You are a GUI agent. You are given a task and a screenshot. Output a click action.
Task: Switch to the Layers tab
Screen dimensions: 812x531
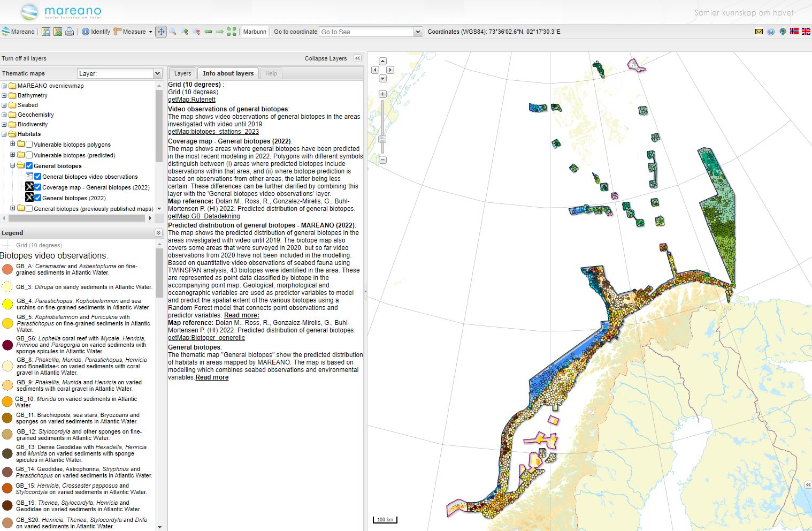pyautogui.click(x=182, y=73)
